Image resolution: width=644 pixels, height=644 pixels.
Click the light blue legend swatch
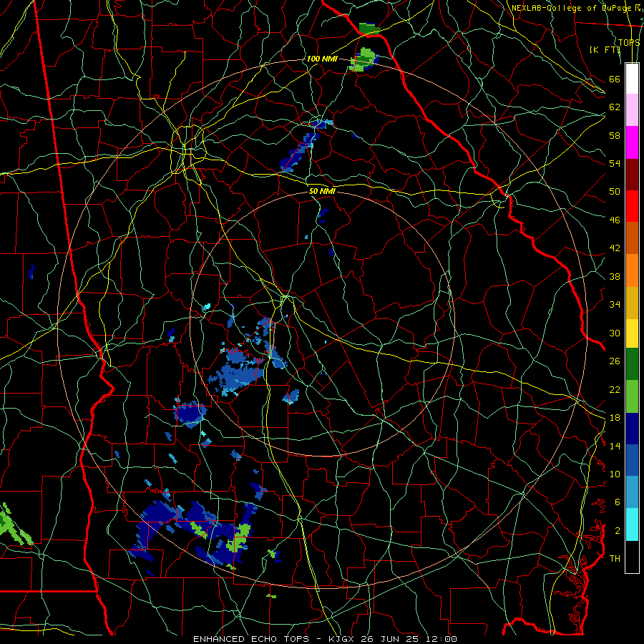point(632,492)
